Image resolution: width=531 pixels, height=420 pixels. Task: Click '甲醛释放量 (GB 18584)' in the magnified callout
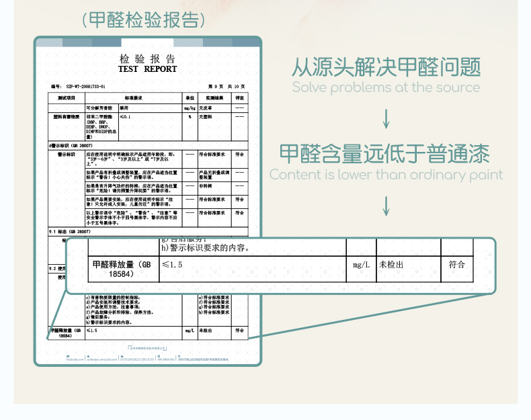pyautogui.click(x=122, y=269)
